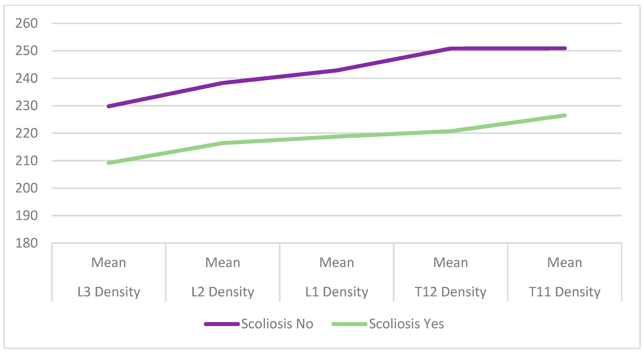This screenshot has height=352, width=644.
Task: Click the 260 value on the vertical axis
Action: point(26,23)
